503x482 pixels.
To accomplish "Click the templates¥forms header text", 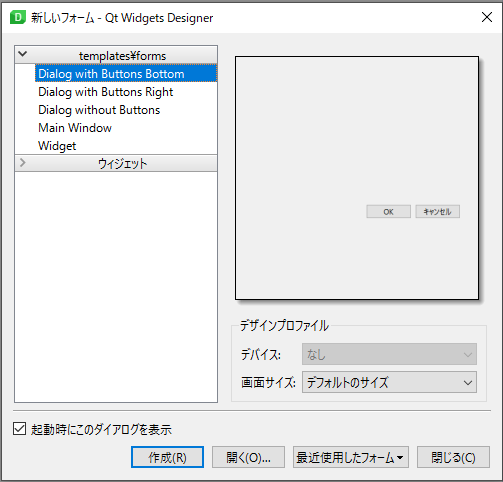I will [x=122, y=56].
